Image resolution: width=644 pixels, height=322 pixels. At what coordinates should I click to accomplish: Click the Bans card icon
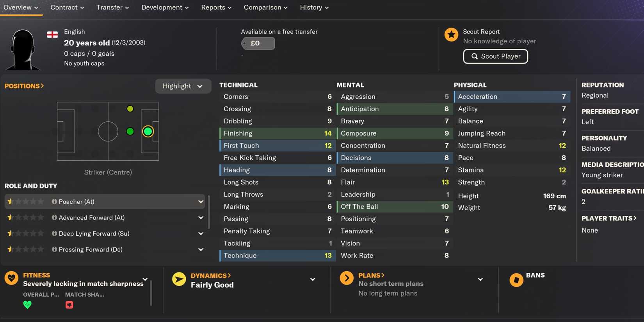(516, 279)
